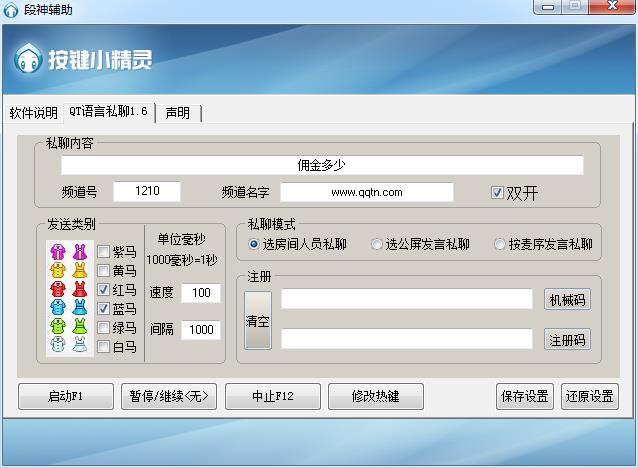Enable the 紫马 checkbox
638x468 pixels.
click(x=104, y=252)
